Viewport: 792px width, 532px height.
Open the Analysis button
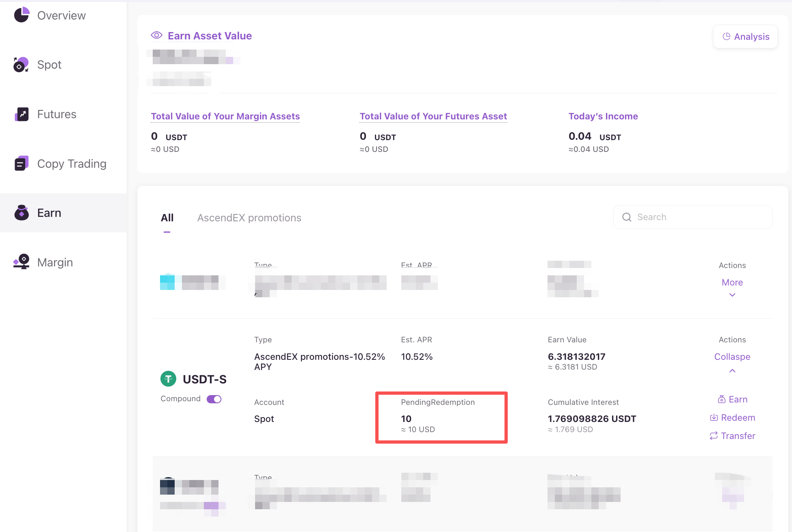point(745,37)
